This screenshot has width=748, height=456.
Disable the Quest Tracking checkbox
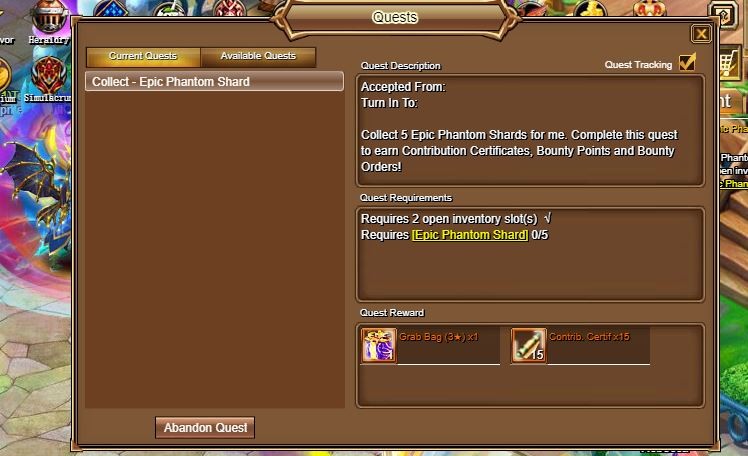pyautogui.click(x=687, y=62)
